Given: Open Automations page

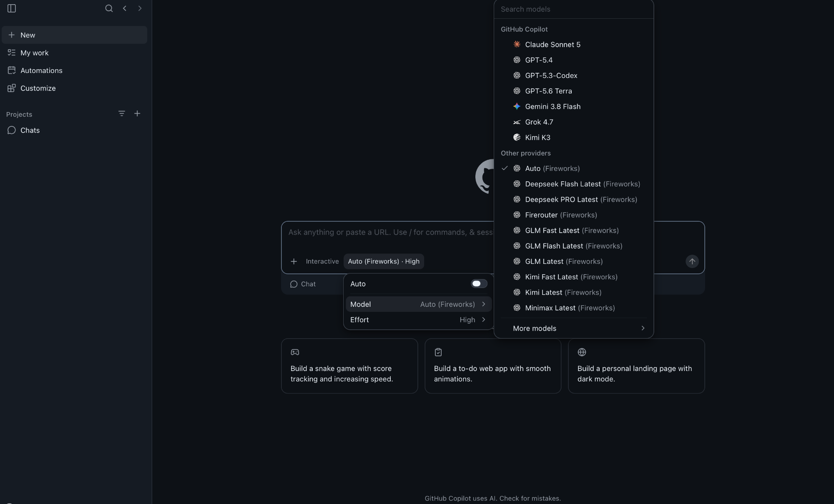Looking at the screenshot, I should coord(75,70).
